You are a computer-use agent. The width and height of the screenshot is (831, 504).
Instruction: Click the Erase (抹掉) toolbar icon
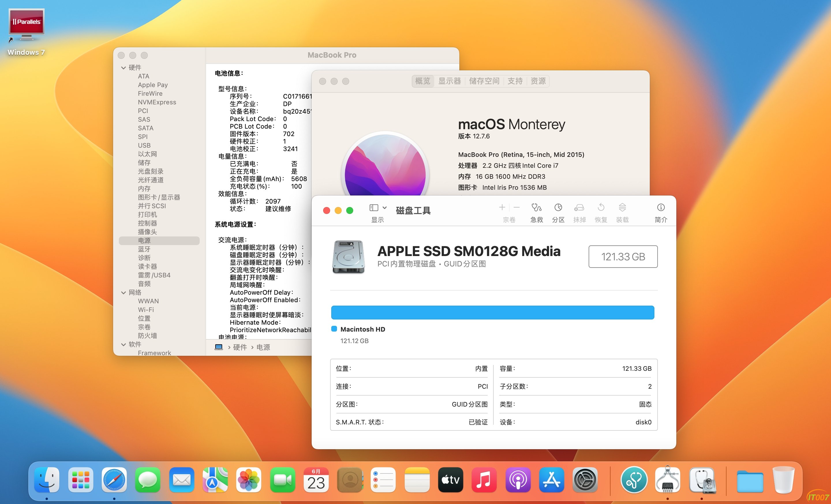pos(579,208)
